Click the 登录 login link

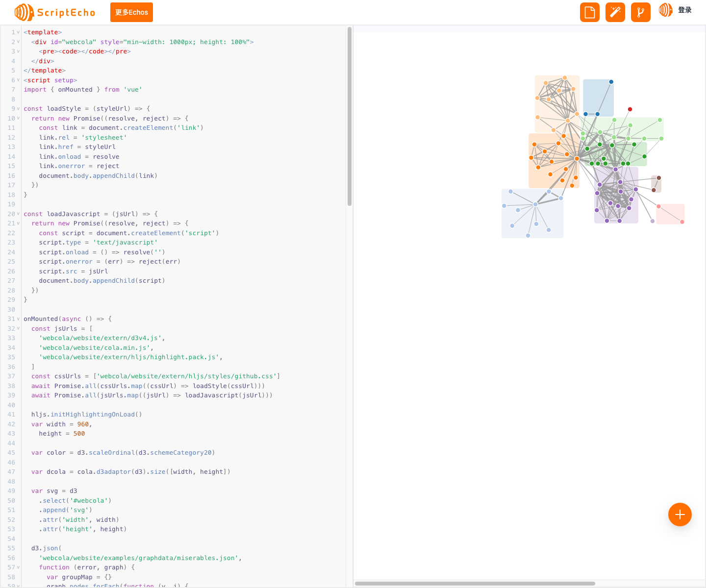685,10
